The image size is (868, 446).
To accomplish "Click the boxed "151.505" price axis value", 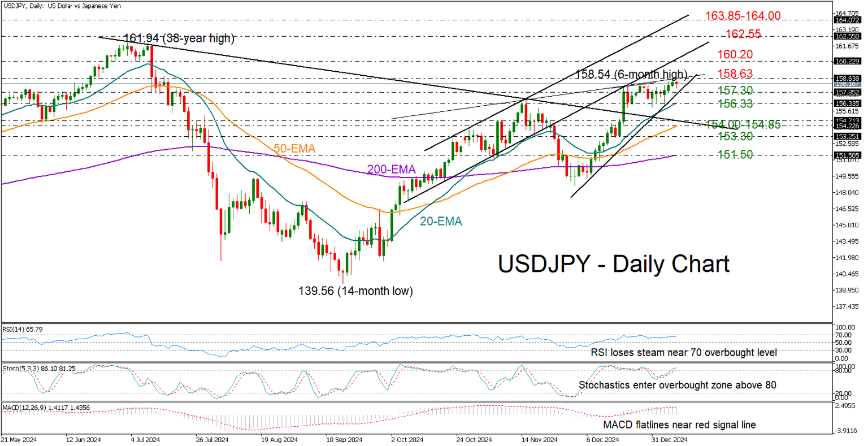I will pyautogui.click(x=847, y=155).
